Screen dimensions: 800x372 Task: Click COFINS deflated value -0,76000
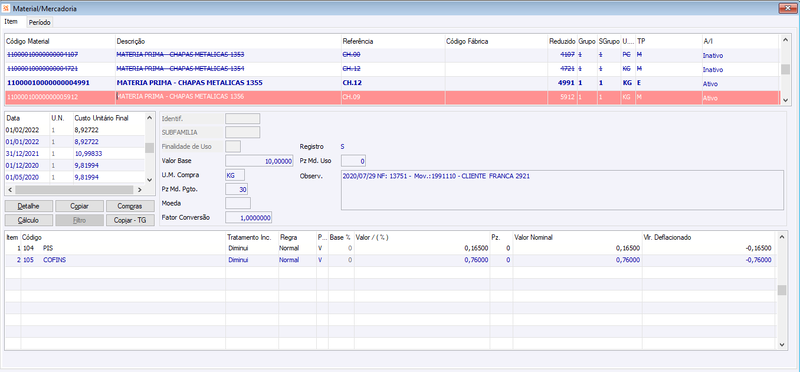point(758,260)
